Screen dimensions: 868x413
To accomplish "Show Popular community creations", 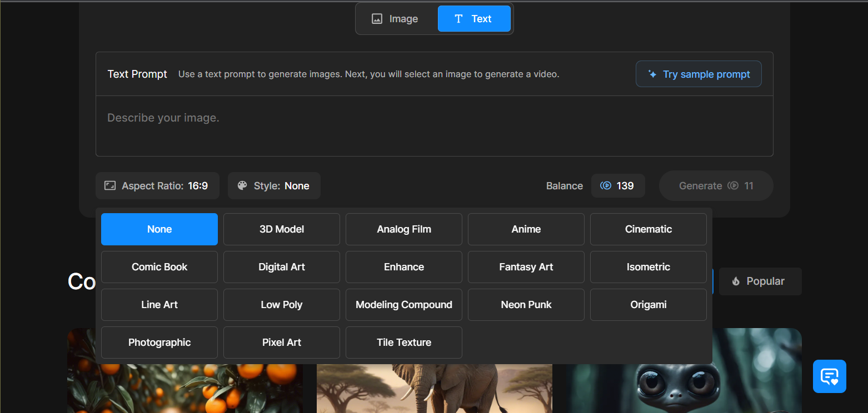I will click(760, 281).
